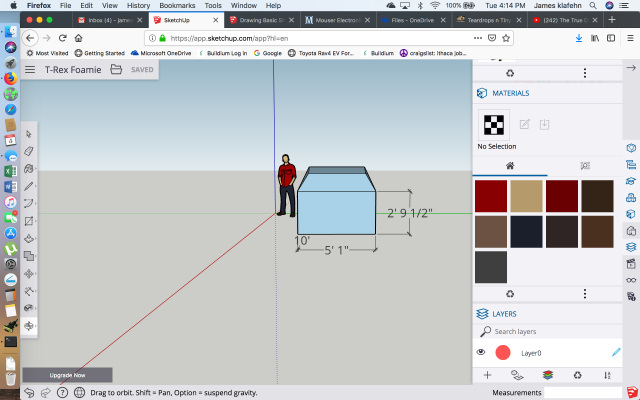640x400 pixels.
Task: Select the tan material swatch
Action: [x=526, y=196]
